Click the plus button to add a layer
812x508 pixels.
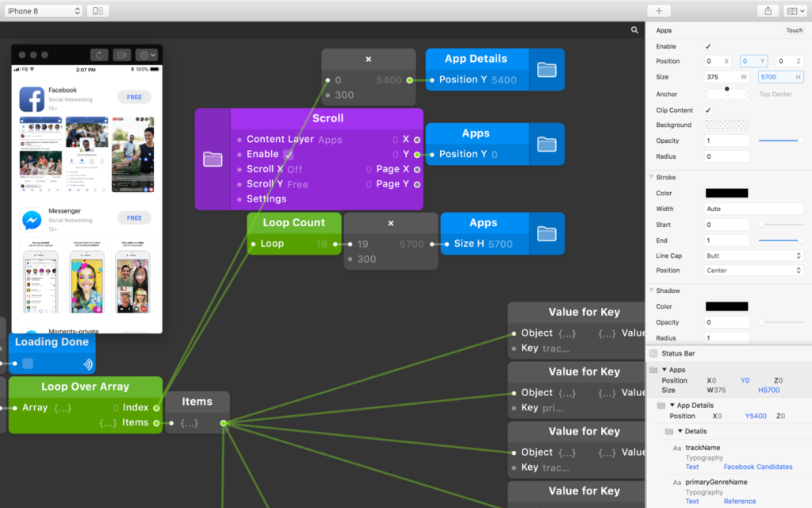tap(658, 11)
